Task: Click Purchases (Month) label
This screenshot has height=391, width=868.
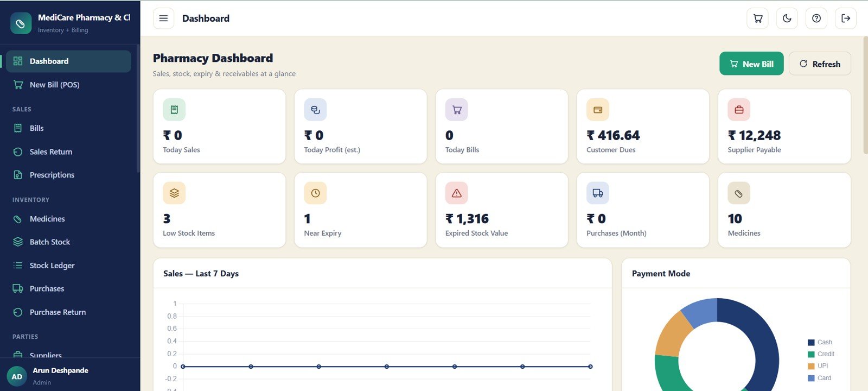Action: click(616, 234)
